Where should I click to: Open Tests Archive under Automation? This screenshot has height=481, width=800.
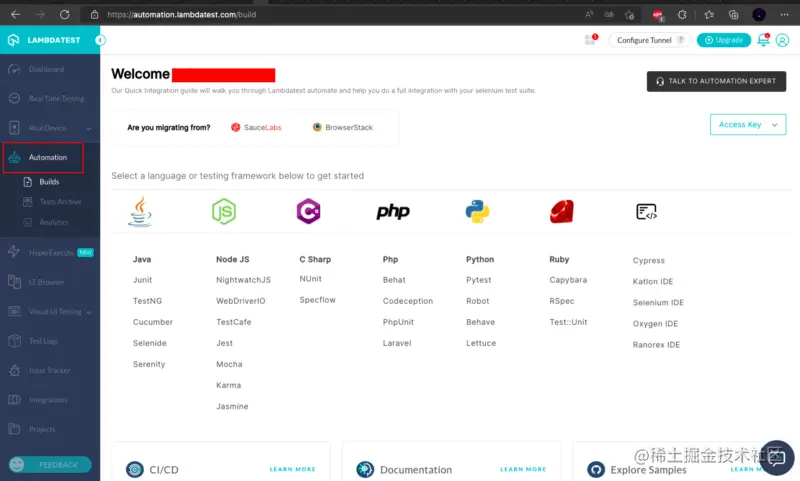(60, 202)
